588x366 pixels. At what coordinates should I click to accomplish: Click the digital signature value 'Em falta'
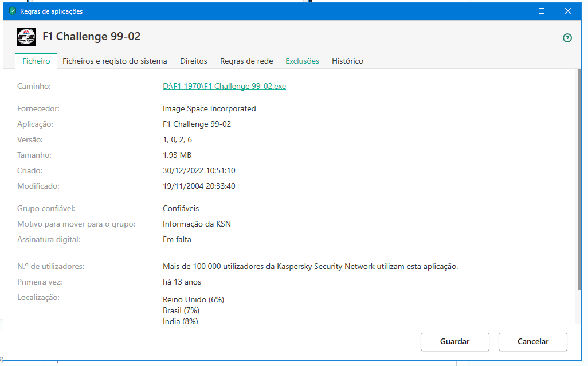tap(177, 239)
